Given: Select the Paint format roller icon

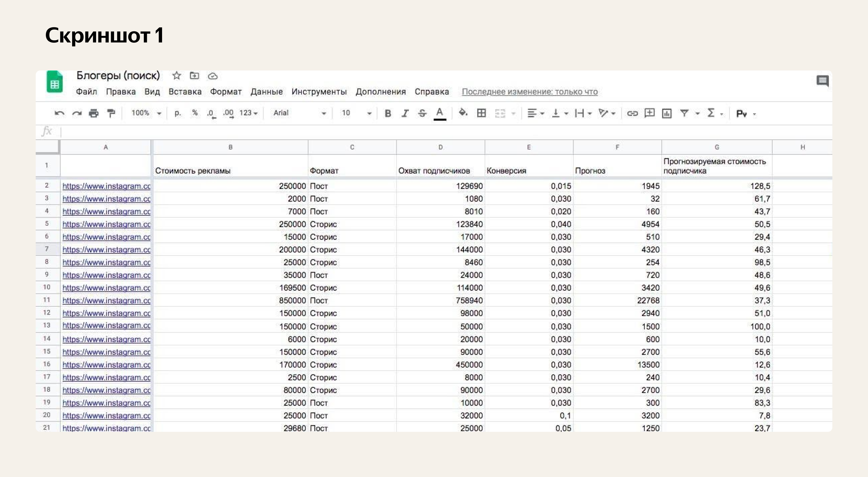Looking at the screenshot, I should pos(111,113).
